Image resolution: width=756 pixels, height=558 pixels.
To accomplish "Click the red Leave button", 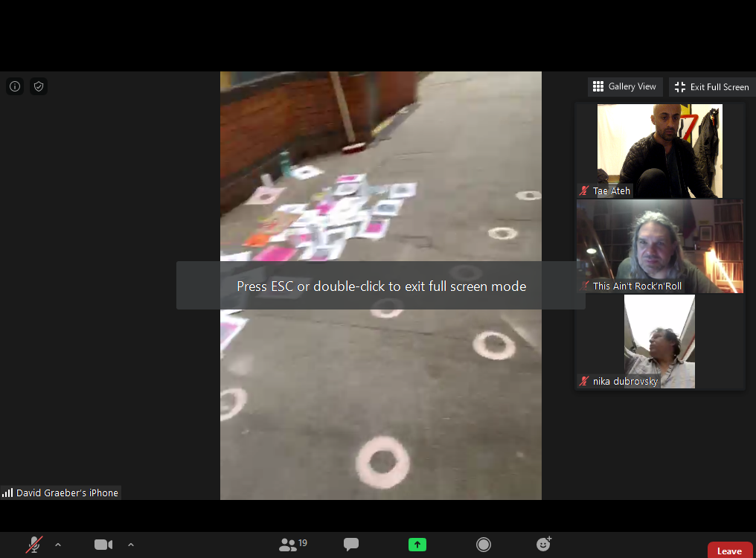I will coord(728,551).
